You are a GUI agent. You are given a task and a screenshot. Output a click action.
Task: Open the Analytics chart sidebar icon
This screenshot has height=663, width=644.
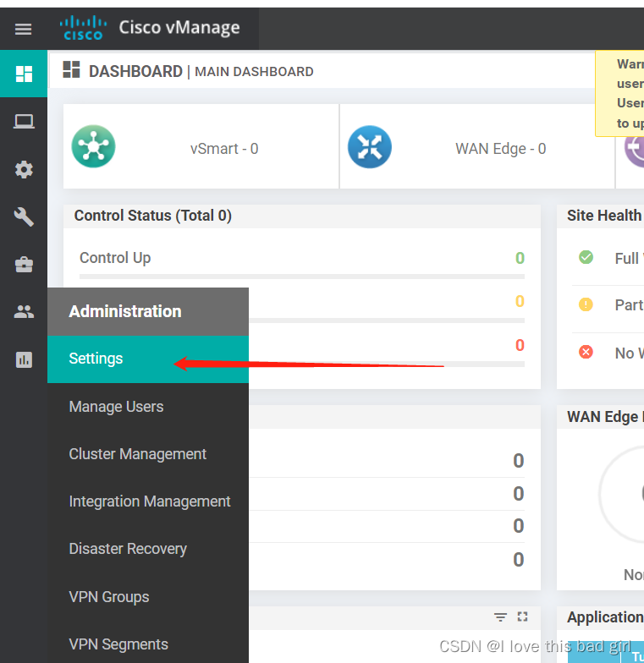[24, 360]
